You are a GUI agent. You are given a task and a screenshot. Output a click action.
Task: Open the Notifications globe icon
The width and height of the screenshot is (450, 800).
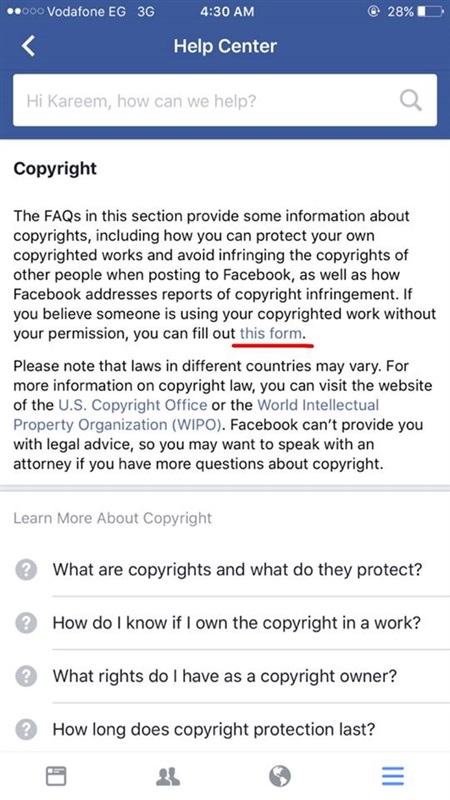(280, 776)
